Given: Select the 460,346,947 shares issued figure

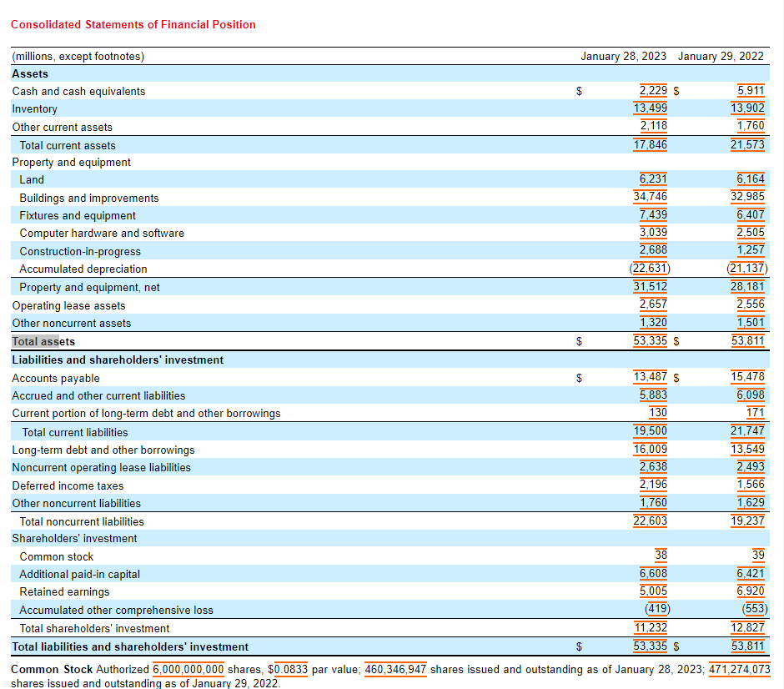Looking at the screenshot, I should (x=395, y=669).
